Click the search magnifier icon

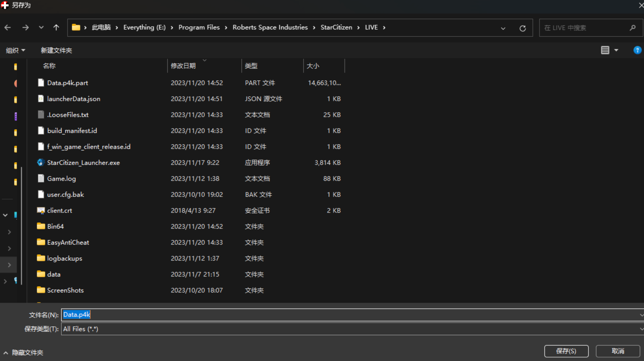click(x=632, y=28)
